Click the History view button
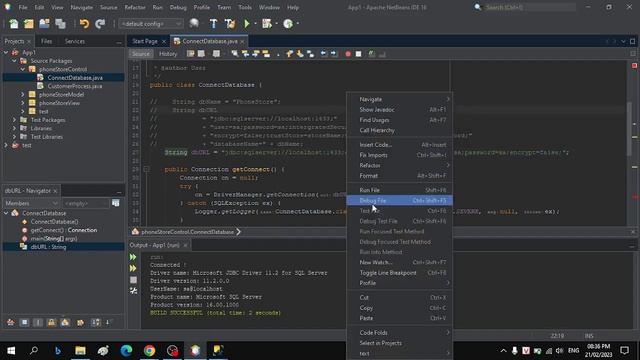Image resolution: width=640 pixels, height=360 pixels. coord(168,54)
